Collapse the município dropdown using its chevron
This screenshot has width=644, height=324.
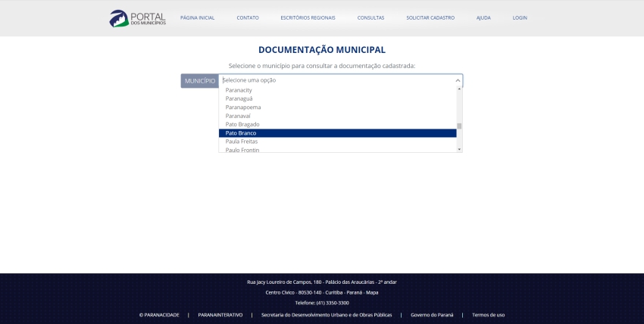coord(457,80)
